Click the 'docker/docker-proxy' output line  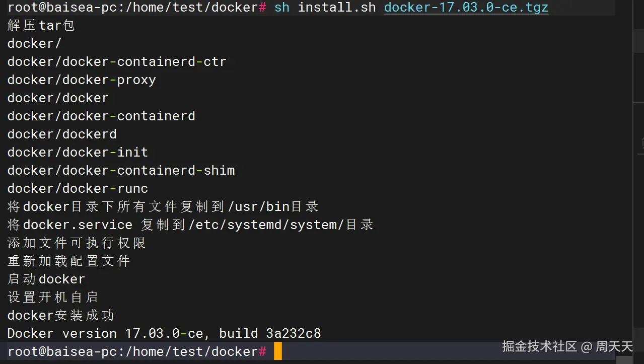click(x=82, y=80)
